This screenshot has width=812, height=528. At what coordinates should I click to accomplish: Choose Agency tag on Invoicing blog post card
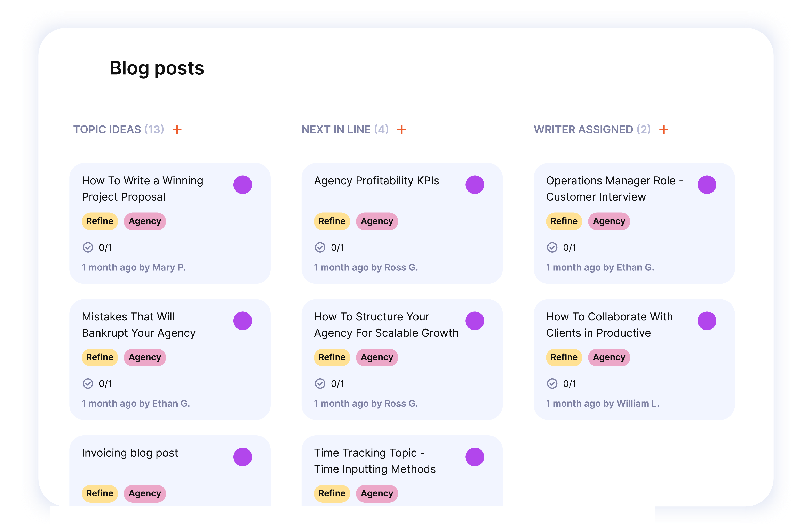(145, 494)
